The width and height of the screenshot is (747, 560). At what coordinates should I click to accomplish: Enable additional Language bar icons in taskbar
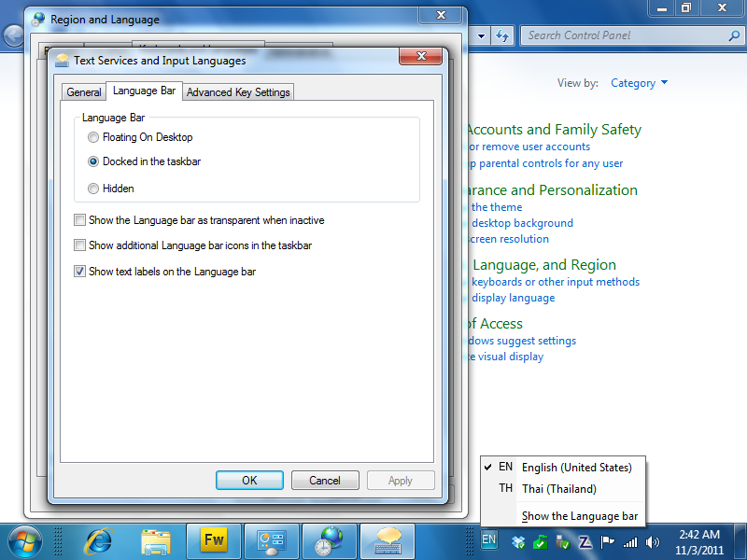[193, 245]
